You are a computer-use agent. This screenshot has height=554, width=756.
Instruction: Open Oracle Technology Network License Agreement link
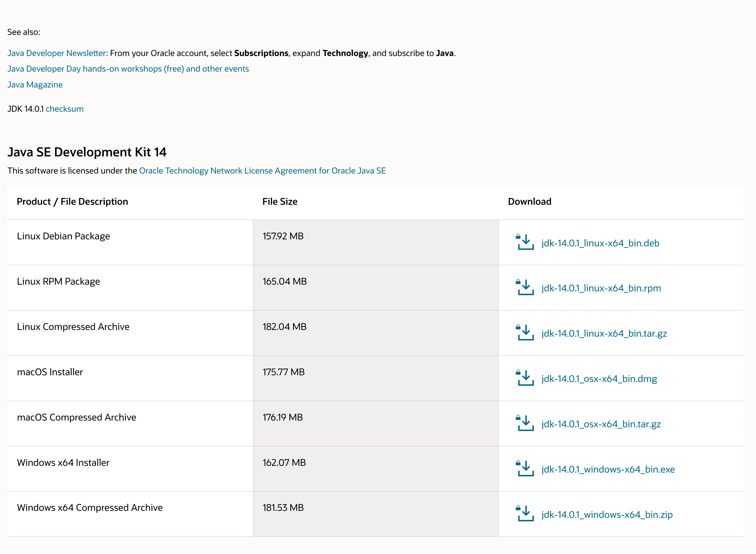coord(262,171)
